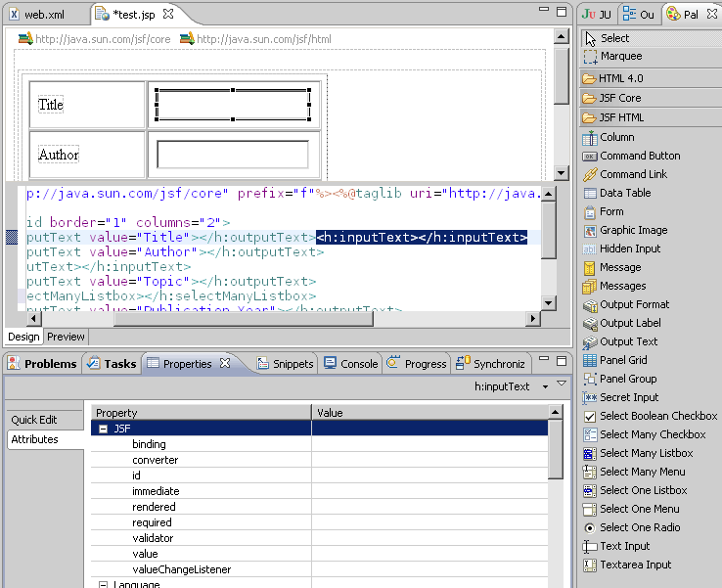
Task: Choose the Graphic Image palette item
Action: 633,230
